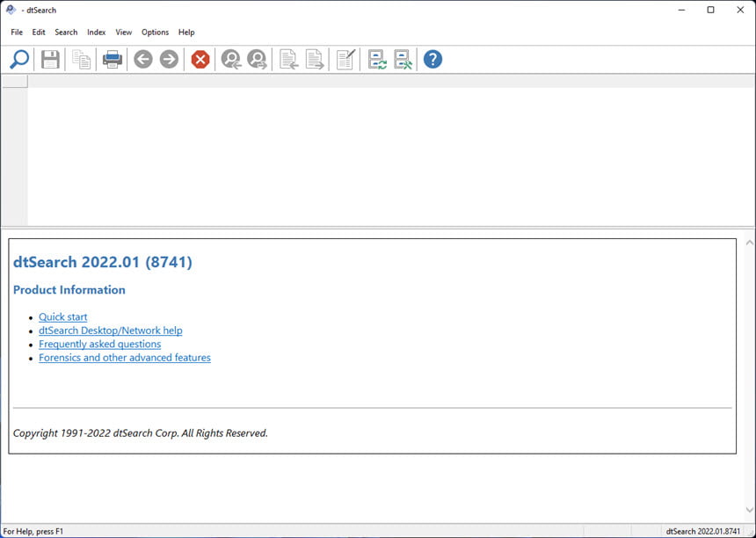The width and height of the screenshot is (756, 538).
Task: Open dtSearch Desktop/Network help link
Action: (x=111, y=331)
